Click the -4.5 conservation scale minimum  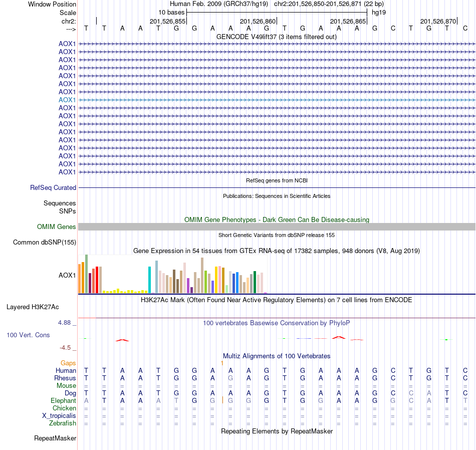(x=65, y=348)
